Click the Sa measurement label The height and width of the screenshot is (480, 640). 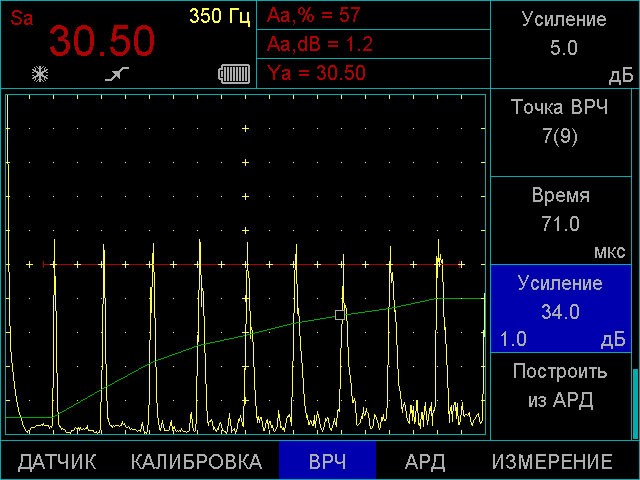coord(22,16)
